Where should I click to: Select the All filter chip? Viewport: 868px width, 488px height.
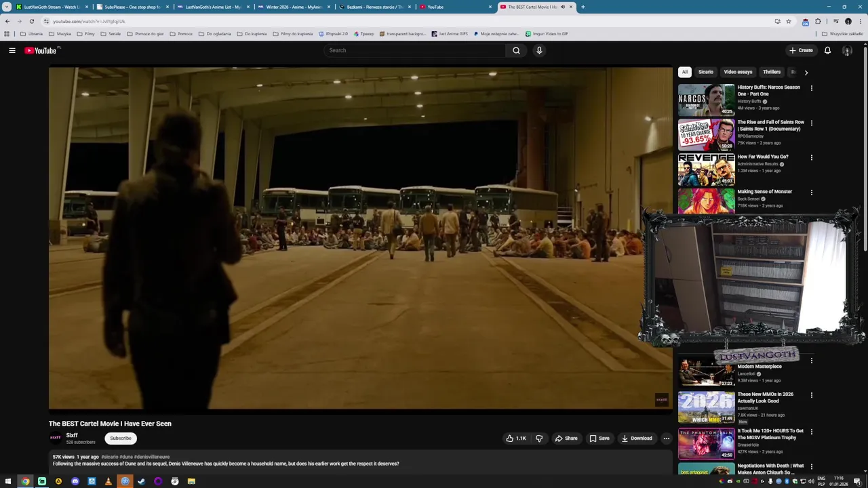click(685, 72)
